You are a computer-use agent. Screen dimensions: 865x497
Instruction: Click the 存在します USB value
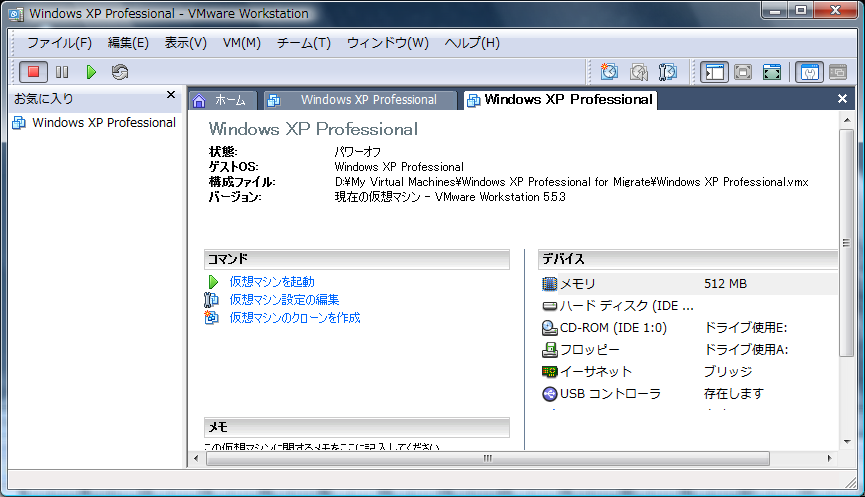click(734, 394)
